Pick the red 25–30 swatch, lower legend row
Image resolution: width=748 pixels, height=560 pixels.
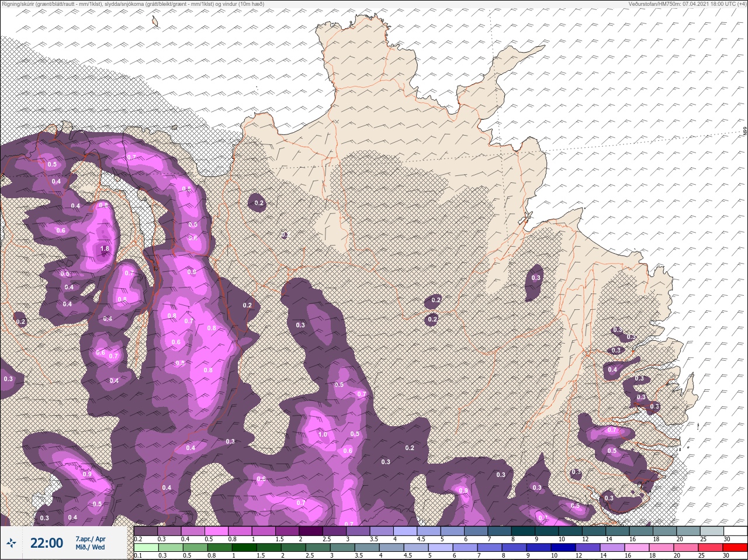735,548
